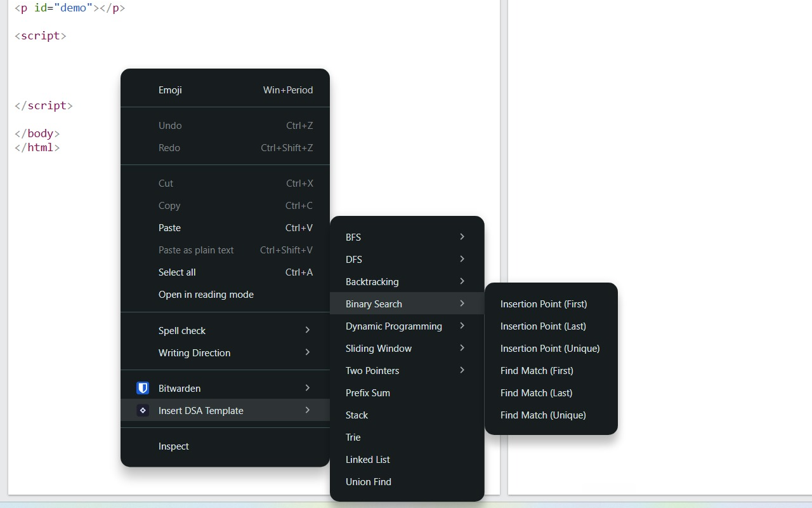Expand the BFS submenu chevron

click(462, 237)
